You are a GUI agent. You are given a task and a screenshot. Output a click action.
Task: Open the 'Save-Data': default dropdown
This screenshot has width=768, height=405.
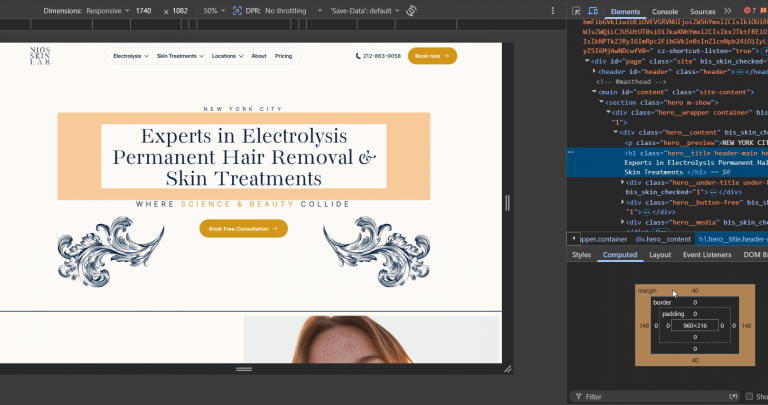(x=365, y=11)
